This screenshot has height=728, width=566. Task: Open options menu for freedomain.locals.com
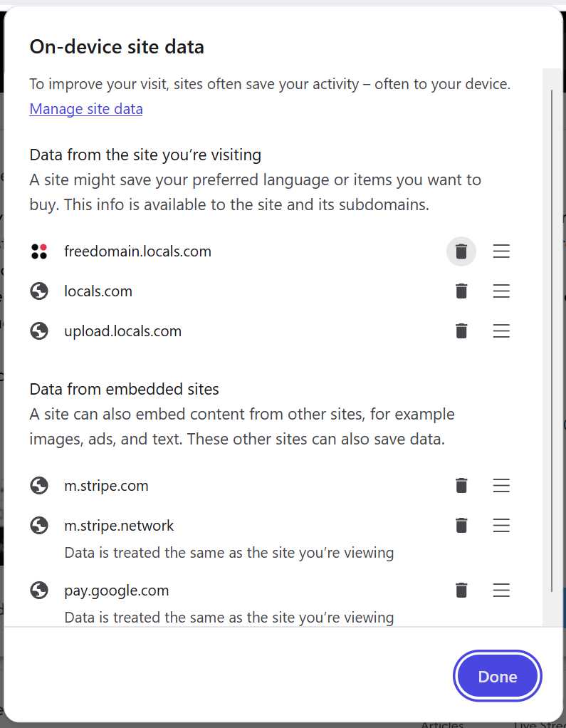pyautogui.click(x=501, y=251)
